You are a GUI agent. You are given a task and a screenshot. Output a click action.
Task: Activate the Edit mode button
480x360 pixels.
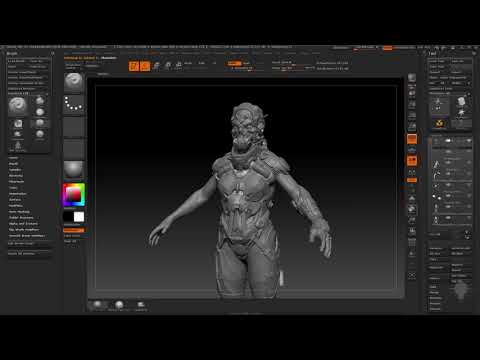(134, 66)
